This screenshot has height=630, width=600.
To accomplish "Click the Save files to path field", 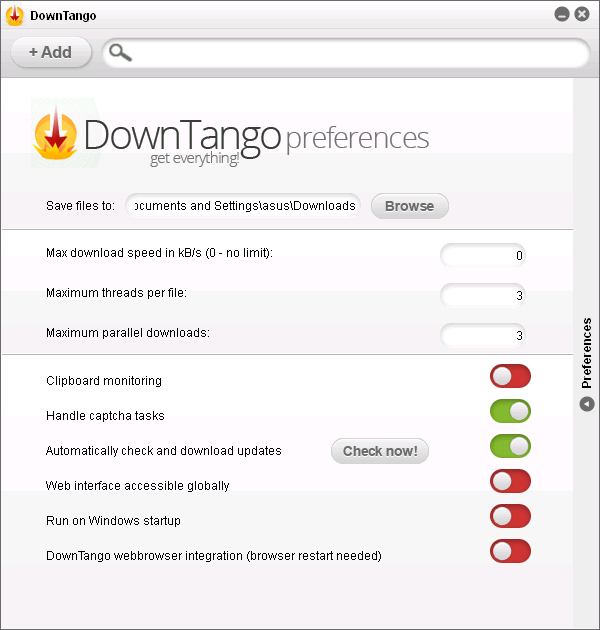I will coord(243,206).
